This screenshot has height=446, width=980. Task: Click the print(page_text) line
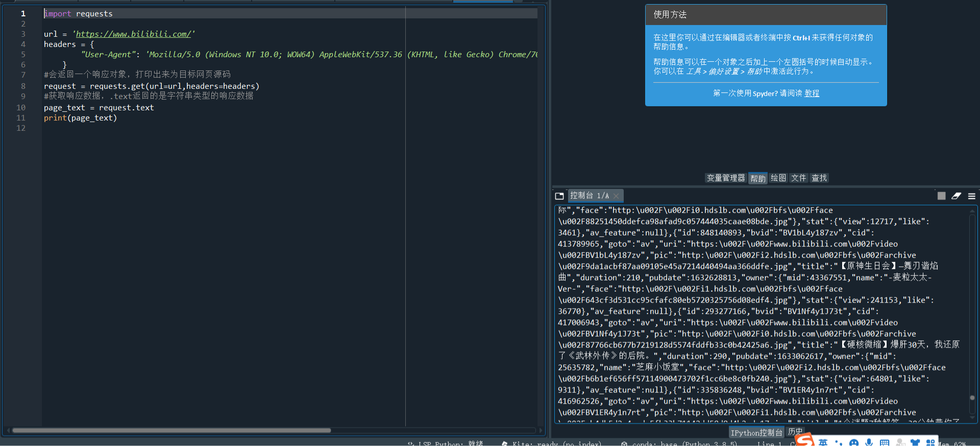(80, 118)
